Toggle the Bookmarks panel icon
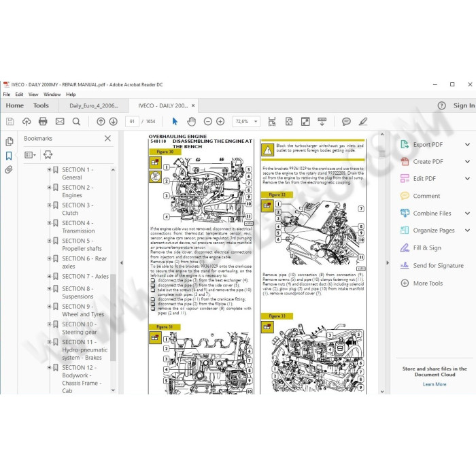 click(9, 156)
